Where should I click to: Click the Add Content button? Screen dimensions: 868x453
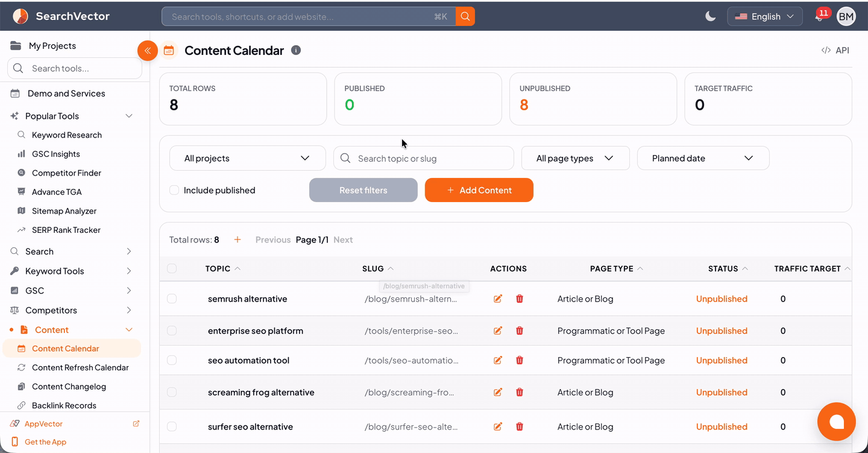(479, 190)
